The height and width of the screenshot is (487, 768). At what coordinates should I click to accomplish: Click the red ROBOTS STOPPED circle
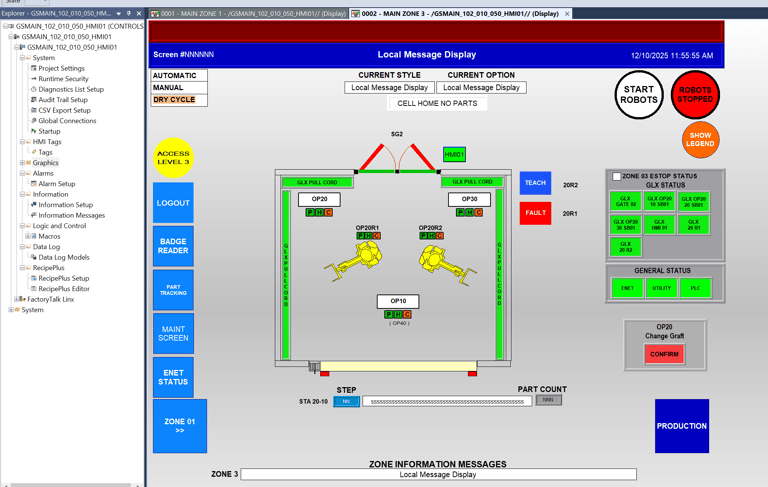coord(695,95)
